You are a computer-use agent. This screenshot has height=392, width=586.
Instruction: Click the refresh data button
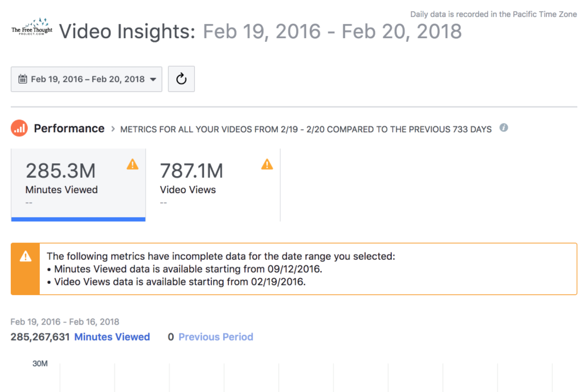click(181, 79)
